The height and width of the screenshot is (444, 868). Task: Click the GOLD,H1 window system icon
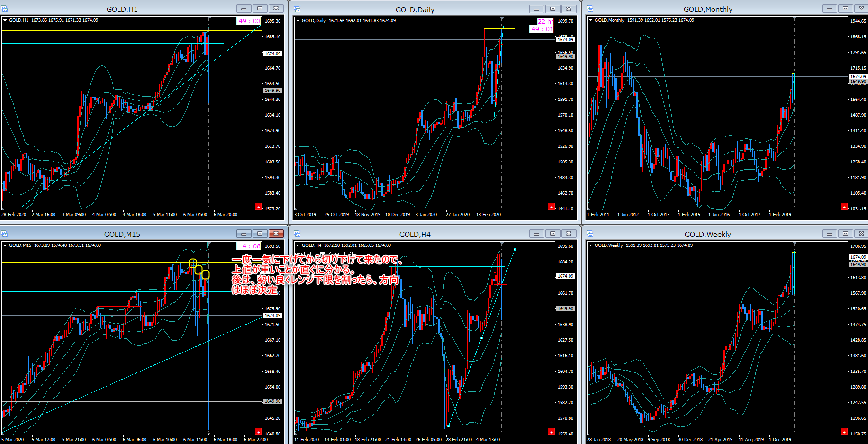(4, 9)
